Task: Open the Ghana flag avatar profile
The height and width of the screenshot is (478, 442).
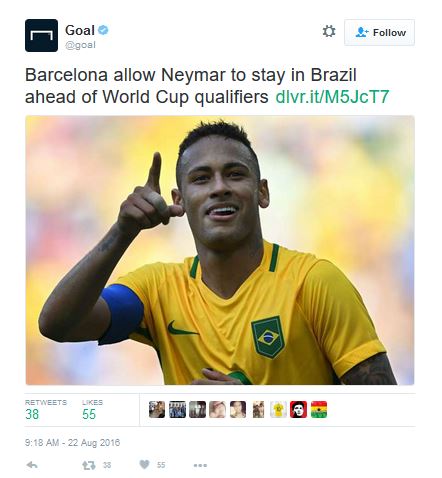Action: click(x=319, y=410)
